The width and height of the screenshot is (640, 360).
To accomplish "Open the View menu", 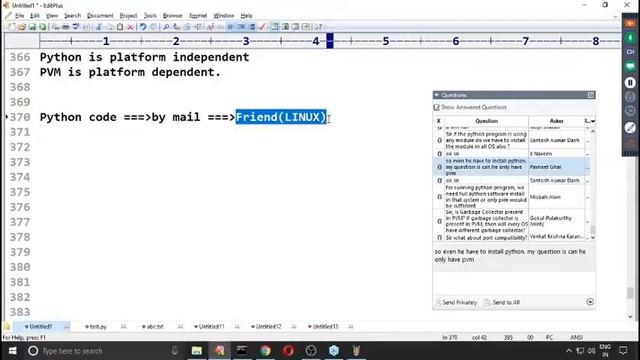I will (x=52, y=16).
